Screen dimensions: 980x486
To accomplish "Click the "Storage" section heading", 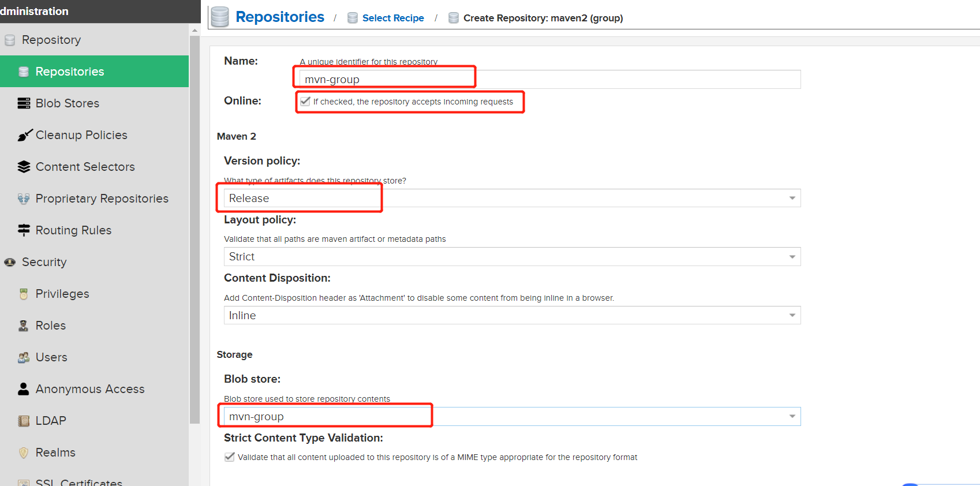I will tap(234, 354).
